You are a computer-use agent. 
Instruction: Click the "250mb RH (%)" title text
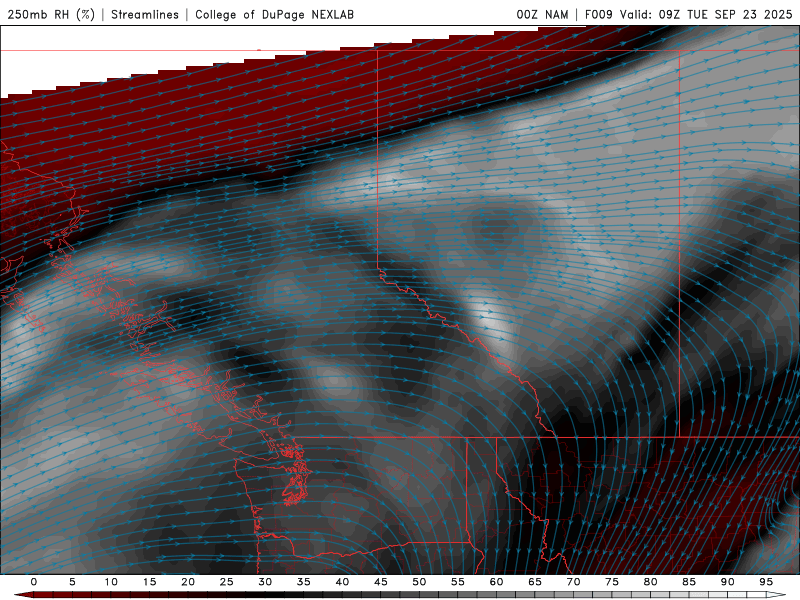point(51,14)
